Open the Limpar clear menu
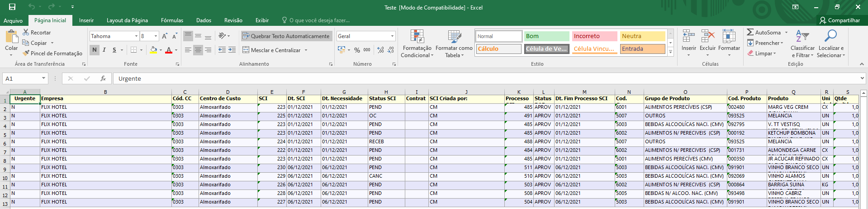 click(762, 53)
